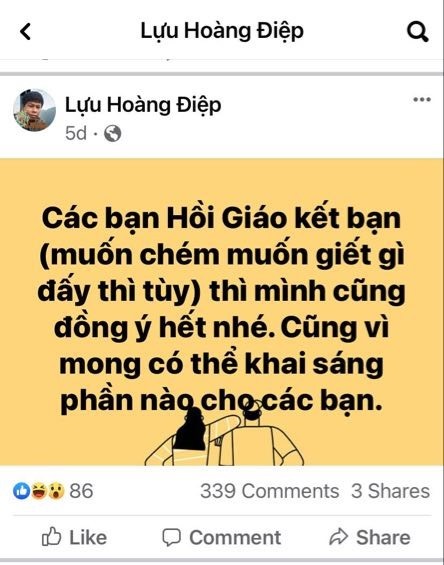Open Lựu Hoàng Điệp's profile picture
444x565 pixels.
pos(35,110)
